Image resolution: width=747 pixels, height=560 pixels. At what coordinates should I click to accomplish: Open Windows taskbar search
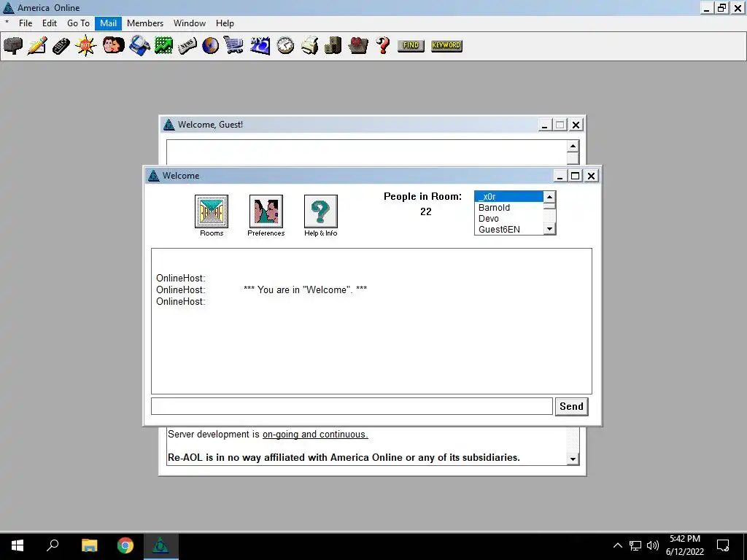pos(53,545)
